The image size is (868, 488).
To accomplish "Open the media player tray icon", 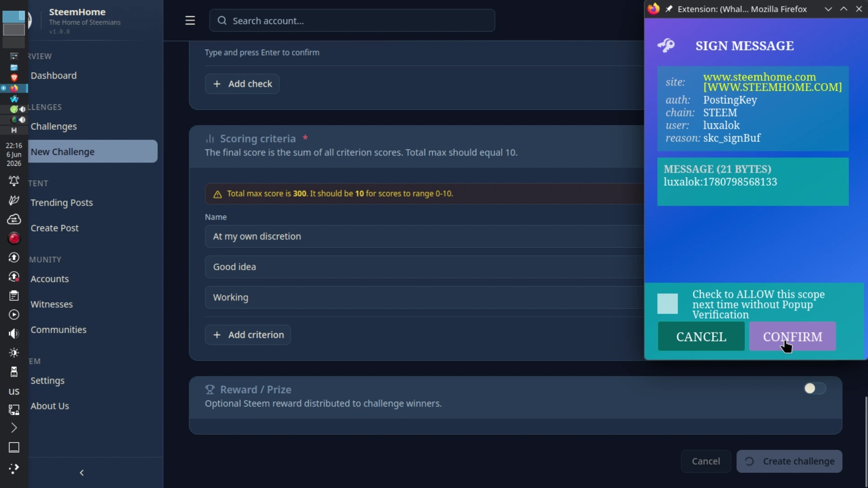I will tap(14, 314).
